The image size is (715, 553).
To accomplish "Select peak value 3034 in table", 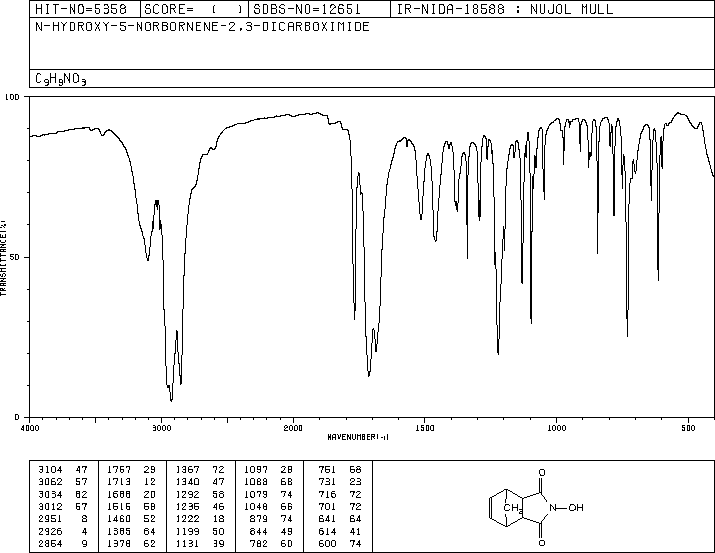I will click(50, 494).
